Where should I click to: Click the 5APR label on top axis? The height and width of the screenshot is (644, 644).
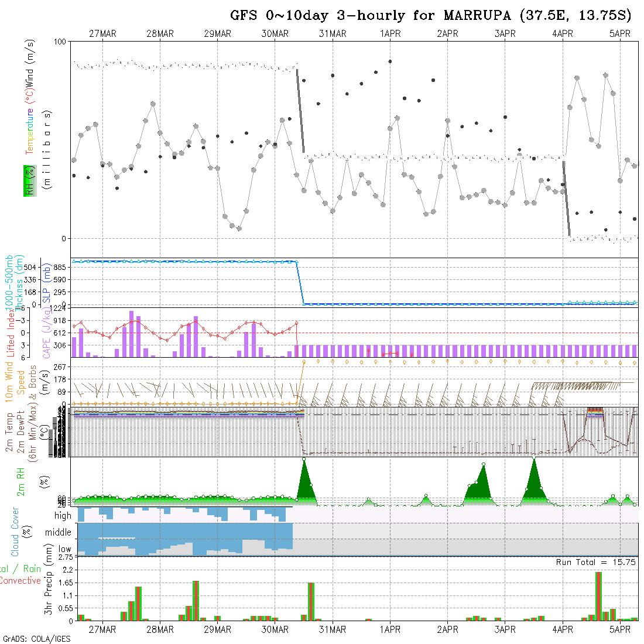tap(620, 34)
